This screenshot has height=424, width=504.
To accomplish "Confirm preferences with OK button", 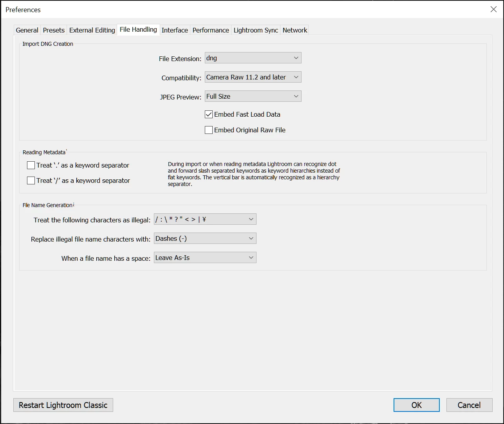I will (x=417, y=405).
